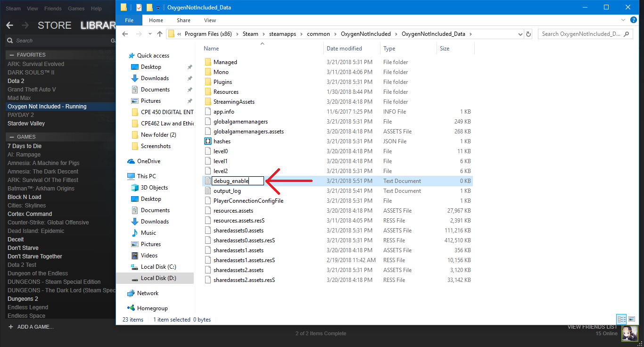Open the Share ribbon tab
This screenshot has width=644, height=347.
[x=183, y=20]
